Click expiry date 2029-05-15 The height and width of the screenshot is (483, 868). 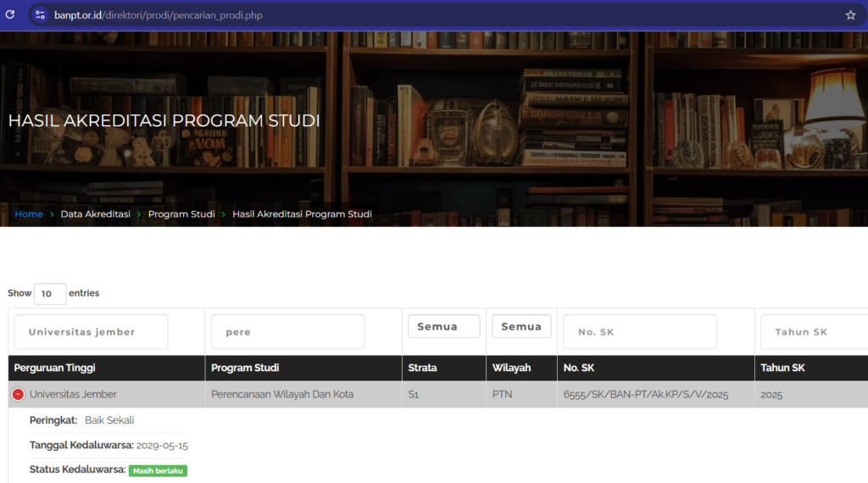(162, 446)
